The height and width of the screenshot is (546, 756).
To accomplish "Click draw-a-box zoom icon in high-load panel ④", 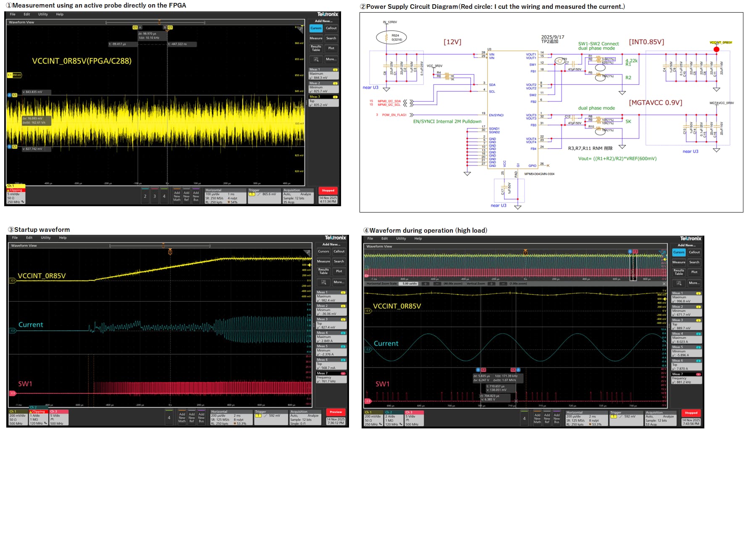I will click(679, 283).
